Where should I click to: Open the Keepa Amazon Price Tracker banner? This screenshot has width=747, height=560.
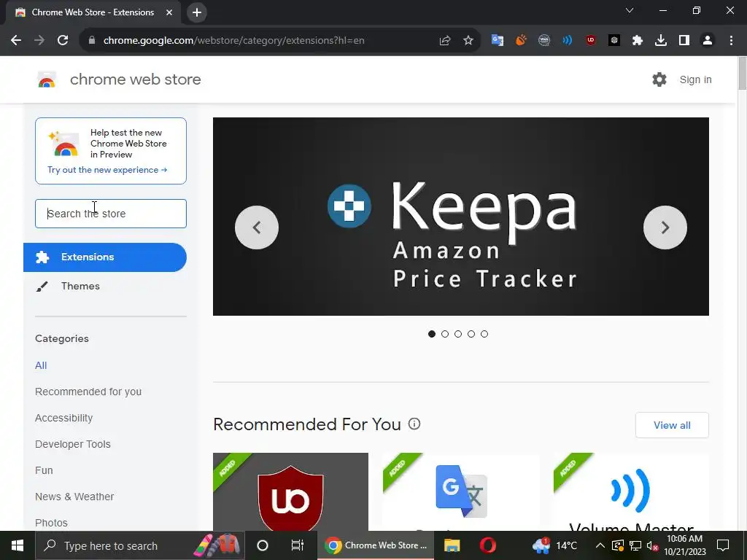click(461, 216)
